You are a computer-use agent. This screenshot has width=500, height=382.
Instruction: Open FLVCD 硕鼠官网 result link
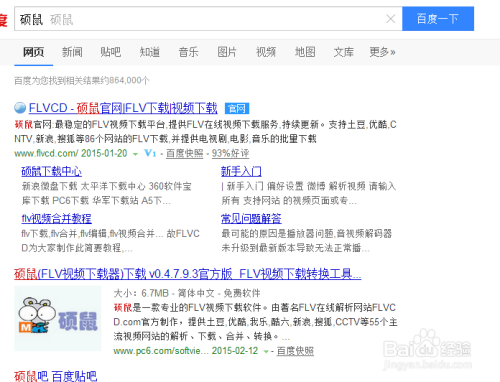(123, 108)
